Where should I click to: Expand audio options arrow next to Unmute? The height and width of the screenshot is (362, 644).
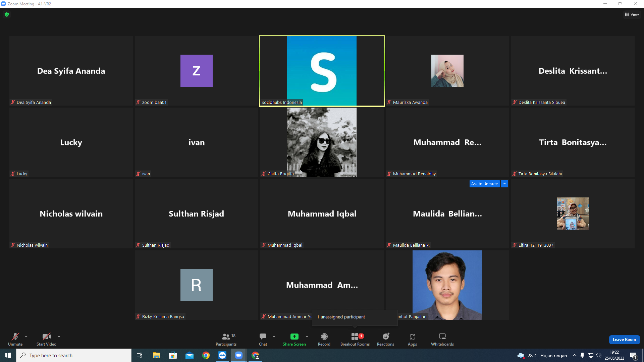[x=26, y=337]
